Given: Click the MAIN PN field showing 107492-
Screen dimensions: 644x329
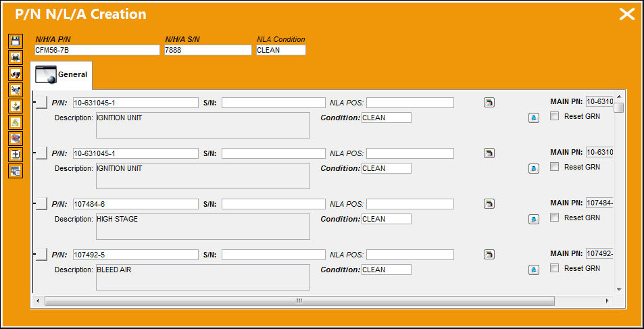Looking at the screenshot, I should pyautogui.click(x=599, y=253).
